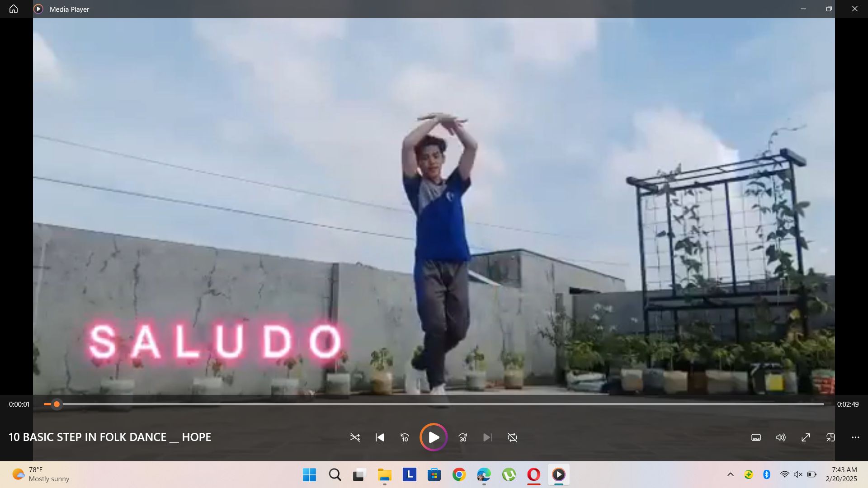Enter full screen view
This screenshot has height=488, width=868.
click(806, 437)
